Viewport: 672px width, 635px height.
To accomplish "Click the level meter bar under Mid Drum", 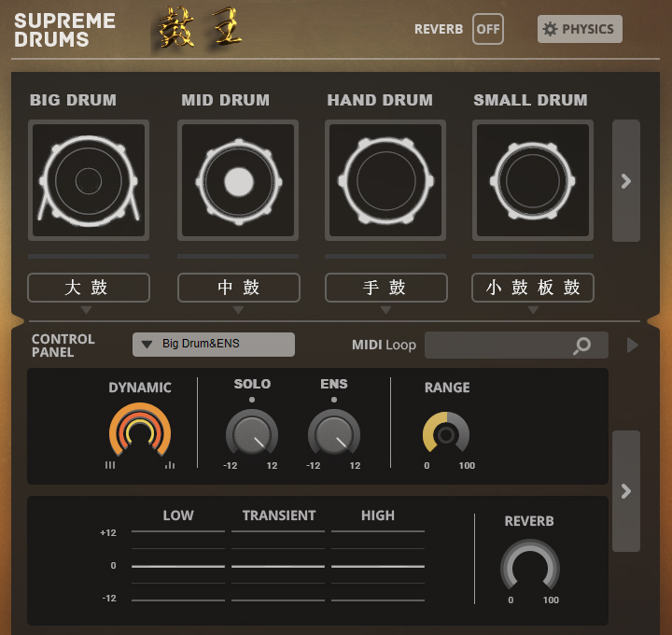I will click(x=238, y=257).
